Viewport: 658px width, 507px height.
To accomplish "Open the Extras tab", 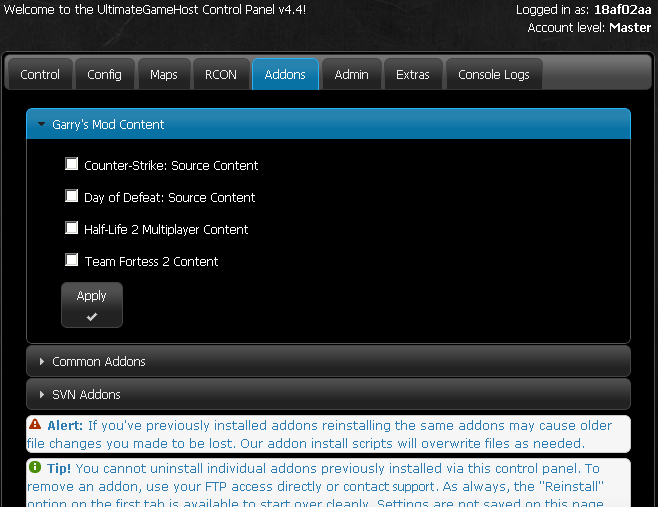I will [x=413, y=74].
